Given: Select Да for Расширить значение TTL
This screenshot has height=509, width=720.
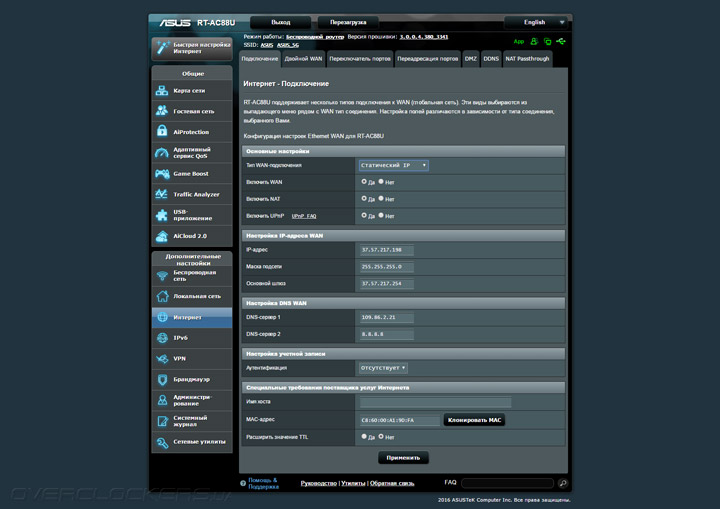Looking at the screenshot, I should (364, 437).
